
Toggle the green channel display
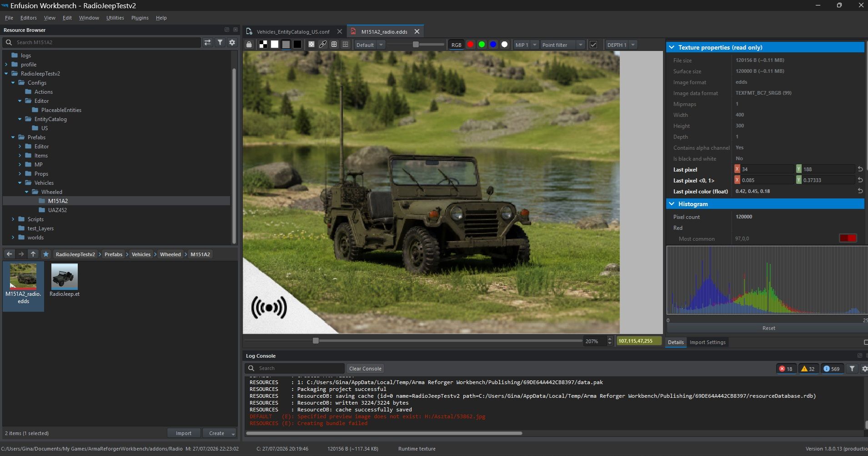[x=482, y=45]
